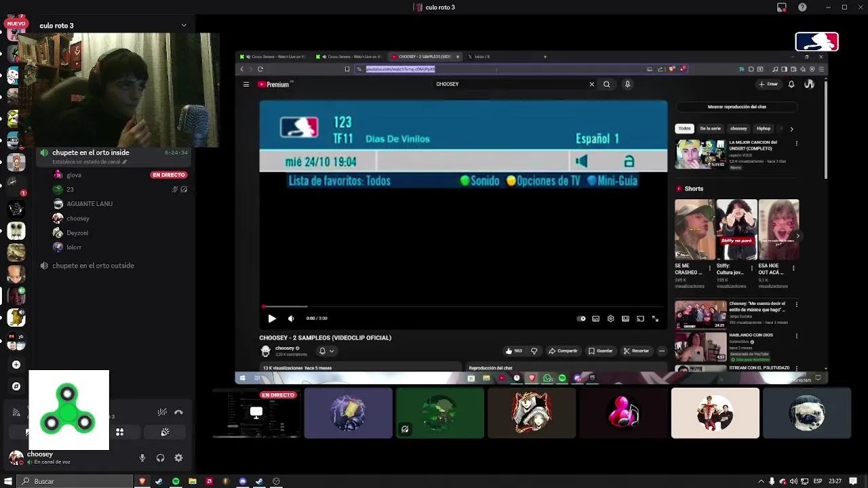This screenshot has height=488, width=868.
Task: Toggle subtitles on the YouTube player
Action: [x=595, y=319]
